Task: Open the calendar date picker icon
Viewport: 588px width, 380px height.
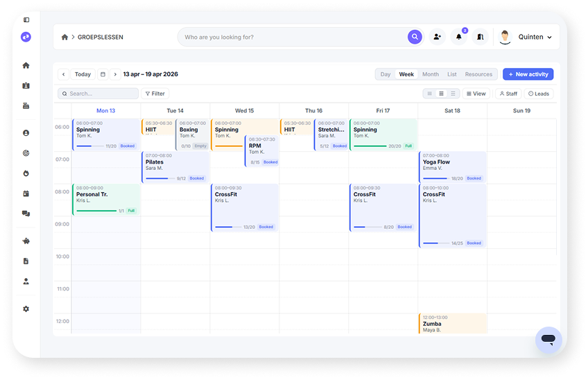Action: (103, 74)
